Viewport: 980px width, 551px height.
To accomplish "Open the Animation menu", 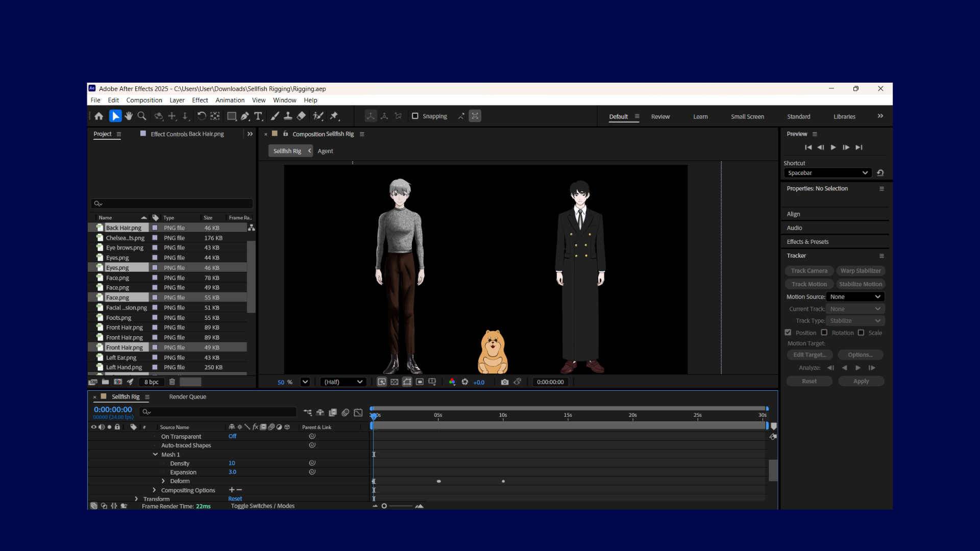I will [230, 101].
